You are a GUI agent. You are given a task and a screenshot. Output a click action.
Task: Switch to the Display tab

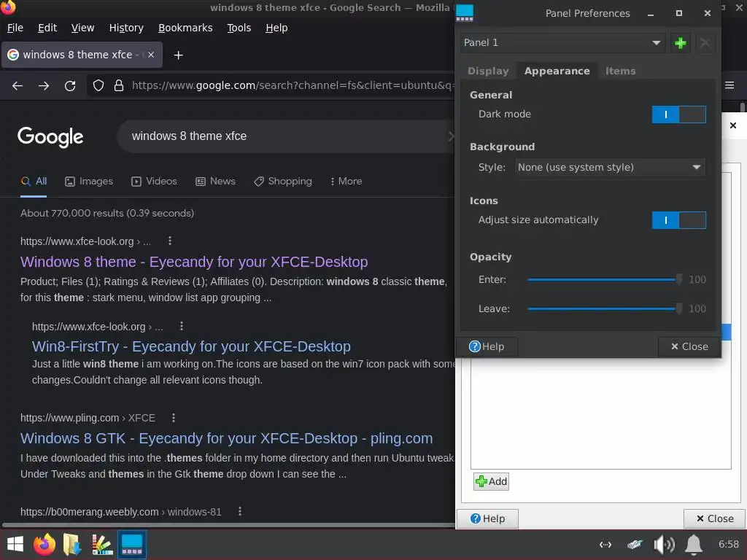click(488, 71)
